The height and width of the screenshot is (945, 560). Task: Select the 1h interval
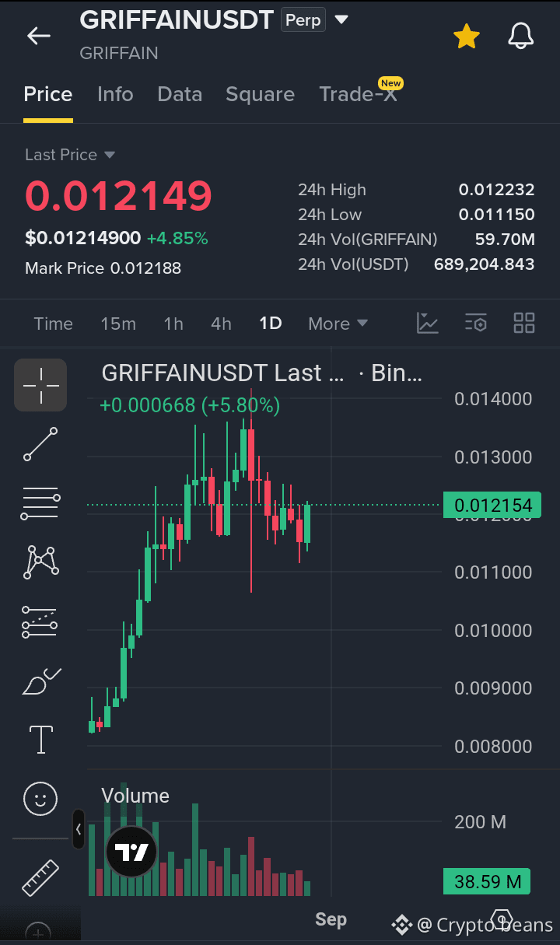(x=173, y=324)
